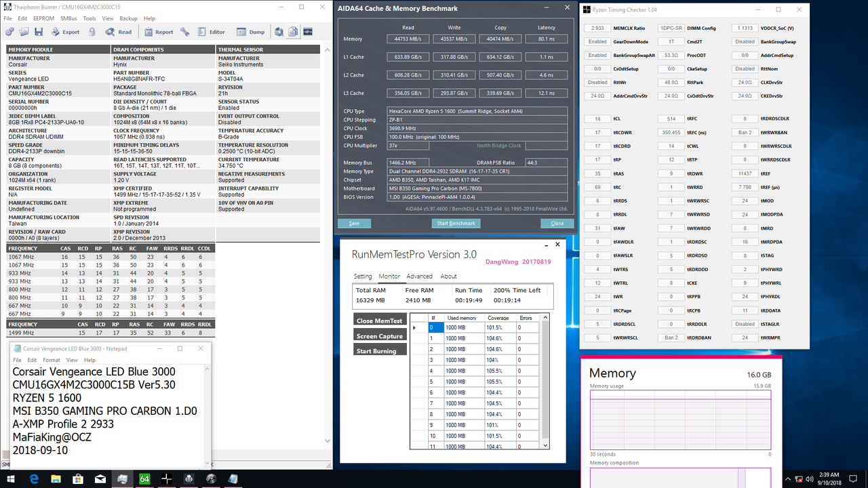This screenshot has width=868, height=488.
Task: Open the Backup menu in Thaiphoon Burner
Action: point(128,18)
